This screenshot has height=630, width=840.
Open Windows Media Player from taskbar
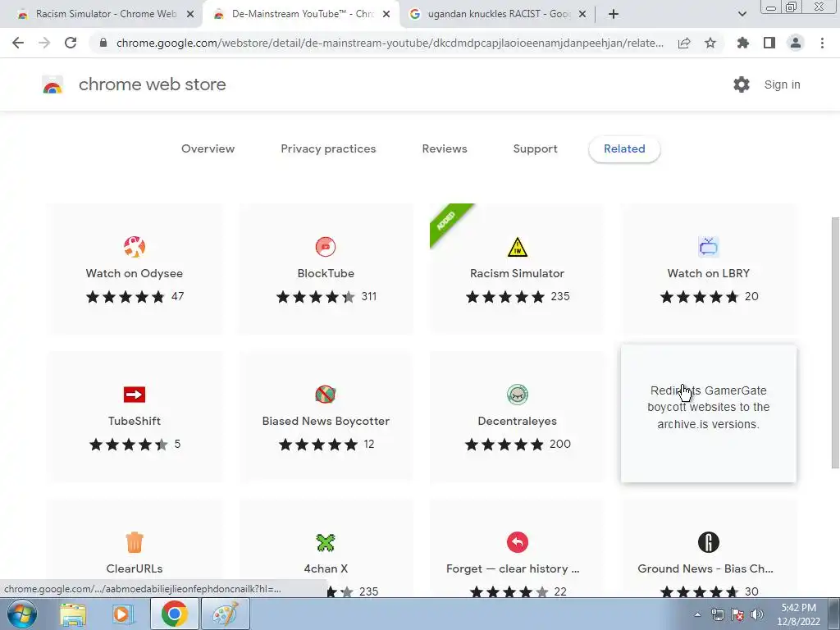click(123, 614)
